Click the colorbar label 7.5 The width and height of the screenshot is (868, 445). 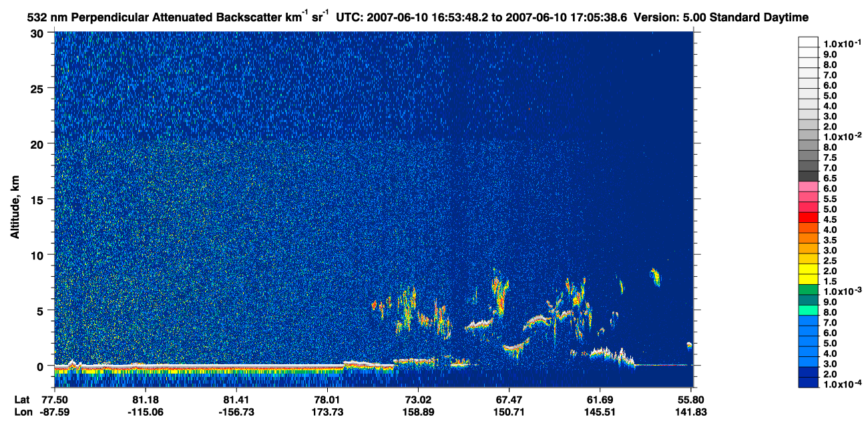coord(831,157)
